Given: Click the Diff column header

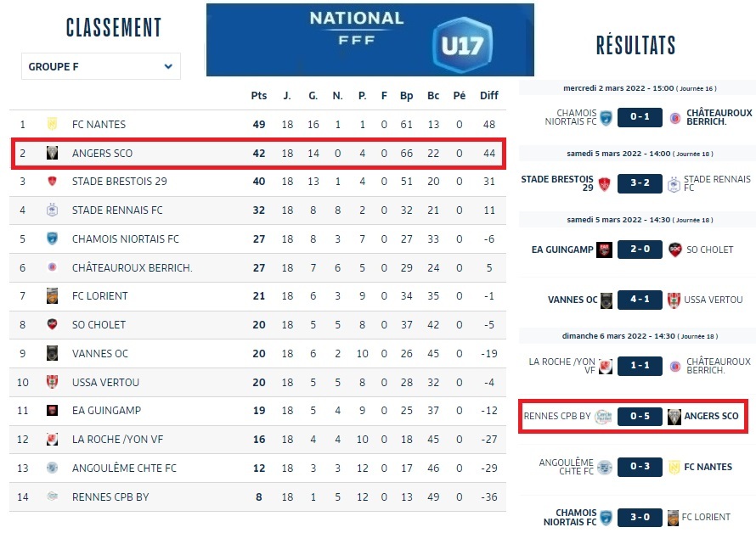Looking at the screenshot, I should click(489, 96).
